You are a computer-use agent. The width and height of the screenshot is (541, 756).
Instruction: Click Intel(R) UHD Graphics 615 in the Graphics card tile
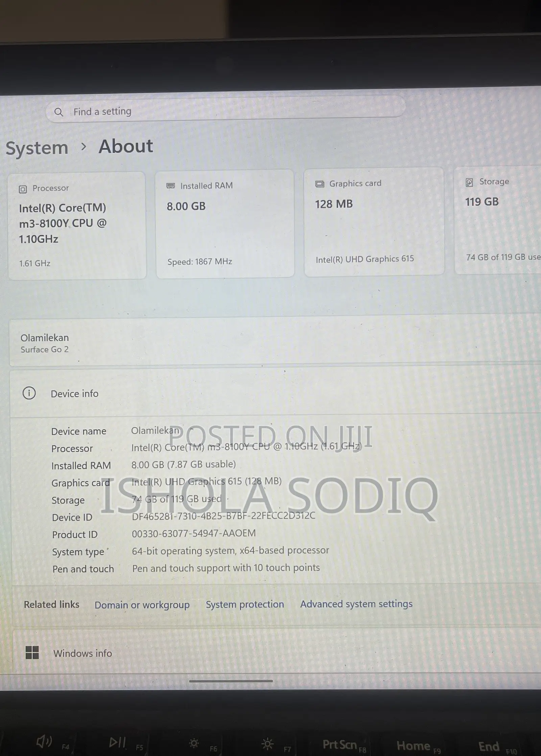coord(365,259)
